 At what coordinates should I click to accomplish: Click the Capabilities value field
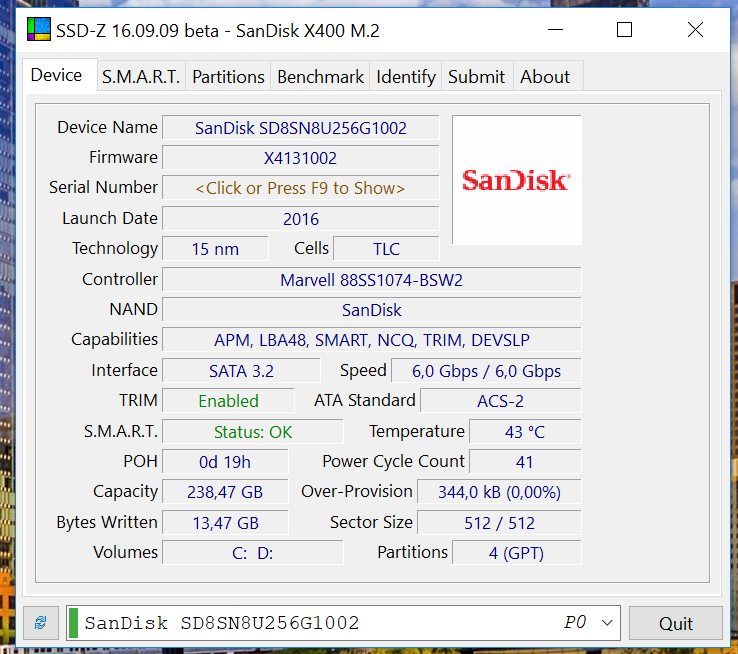pos(372,340)
